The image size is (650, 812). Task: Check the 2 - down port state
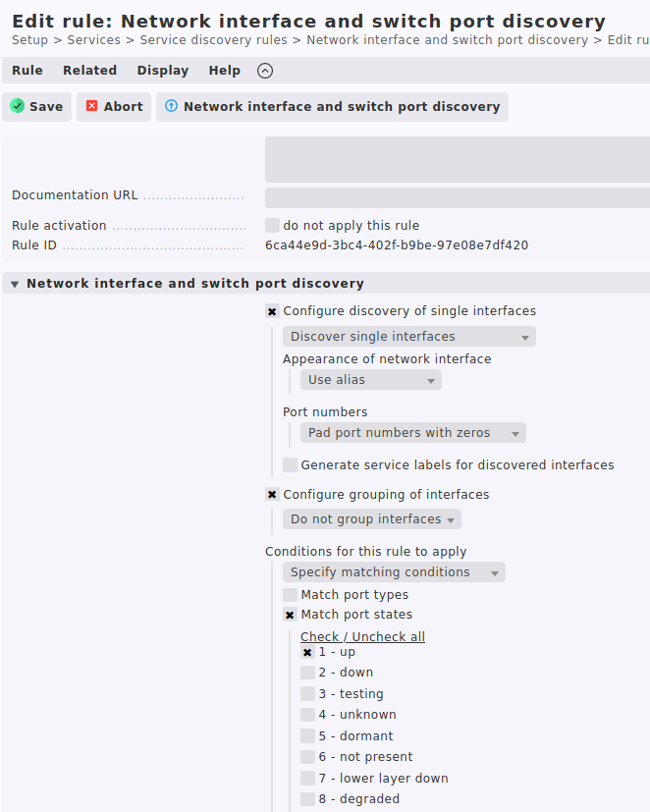[307, 673]
